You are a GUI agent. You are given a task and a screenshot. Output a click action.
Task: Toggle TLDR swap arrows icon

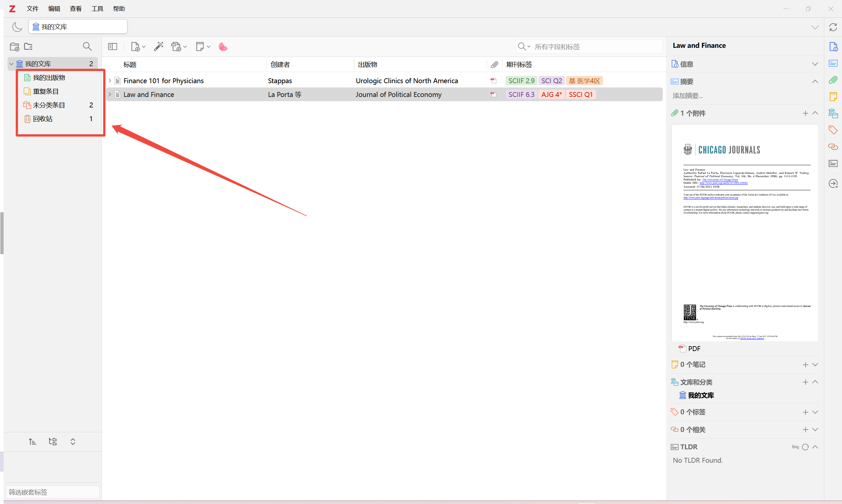click(x=795, y=447)
